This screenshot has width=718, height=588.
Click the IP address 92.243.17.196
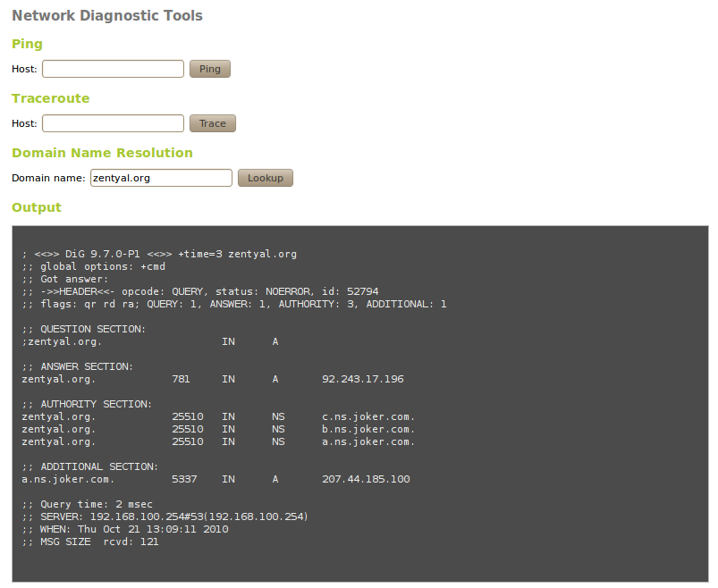[363, 379]
